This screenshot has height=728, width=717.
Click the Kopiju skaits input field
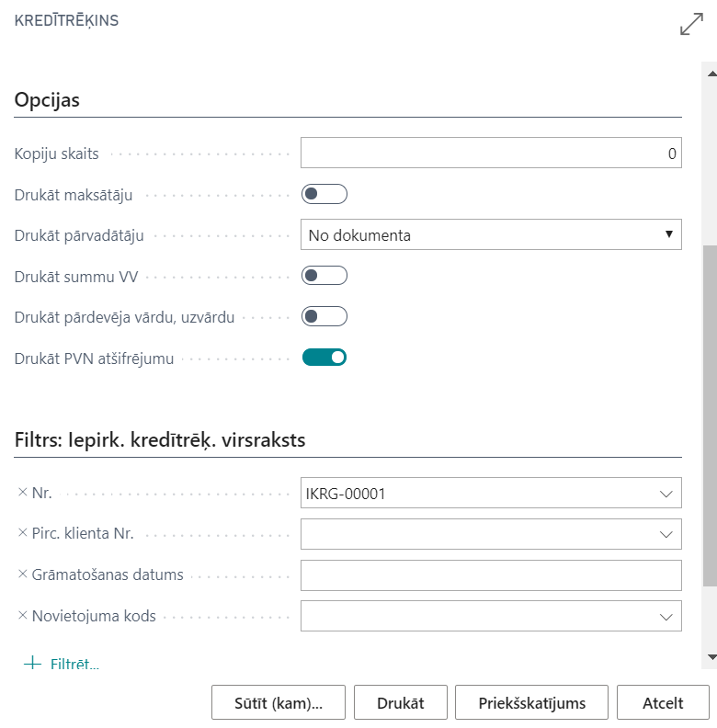pos(491,153)
